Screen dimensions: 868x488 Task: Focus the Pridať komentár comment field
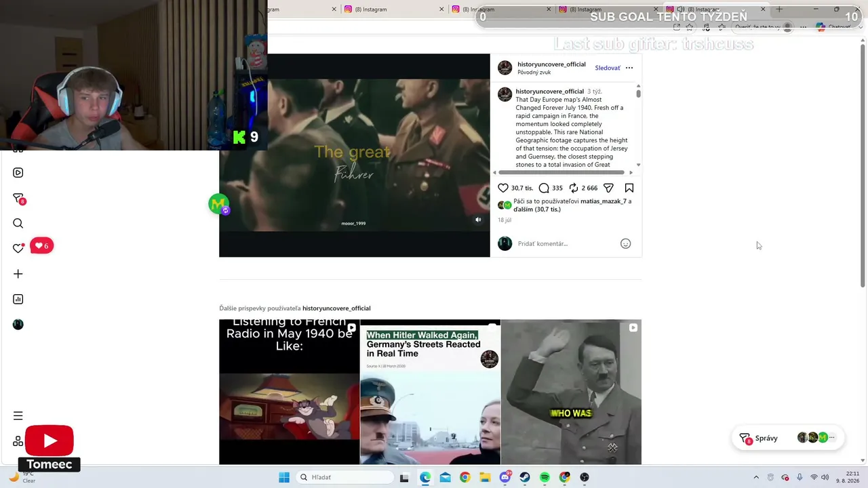pyautogui.click(x=567, y=243)
